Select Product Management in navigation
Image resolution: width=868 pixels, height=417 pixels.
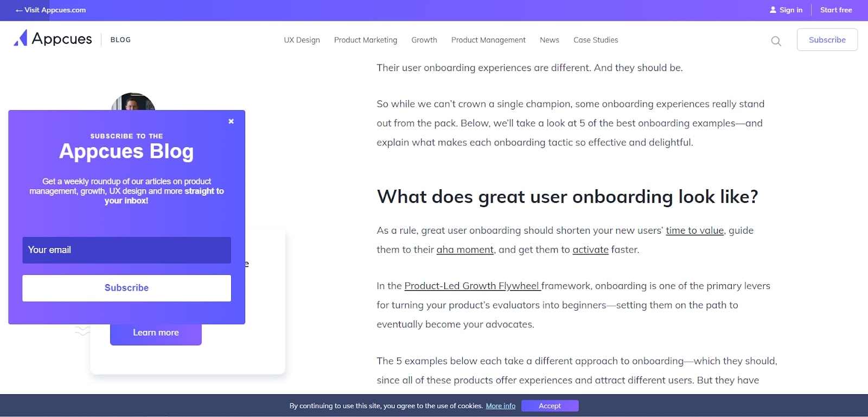pyautogui.click(x=488, y=40)
